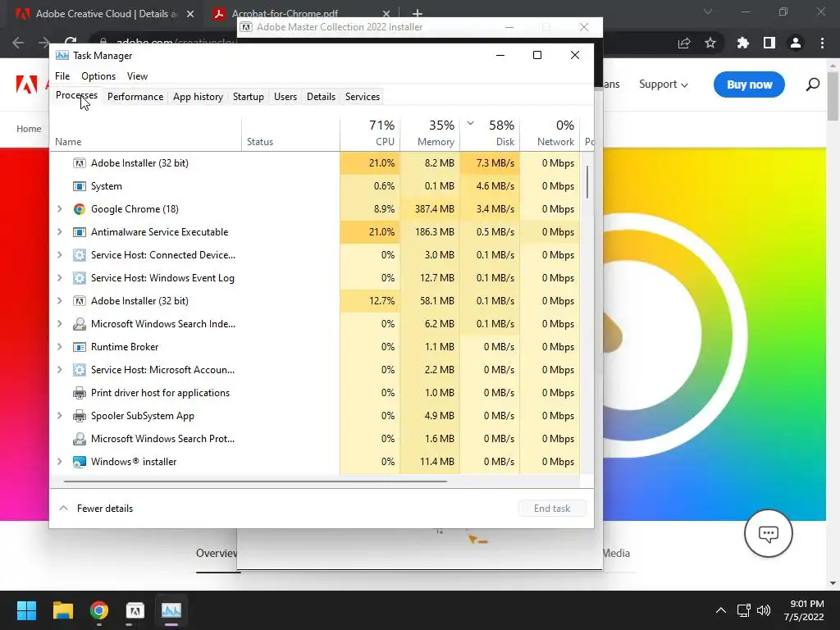The width and height of the screenshot is (840, 630).
Task: Open the Adobe chat bubble widget
Action: click(768, 533)
